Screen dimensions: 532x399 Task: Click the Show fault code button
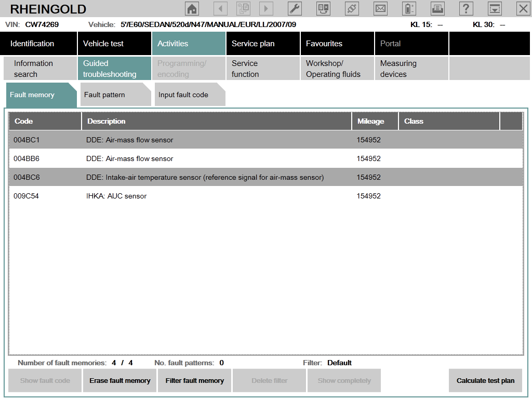(x=45, y=380)
